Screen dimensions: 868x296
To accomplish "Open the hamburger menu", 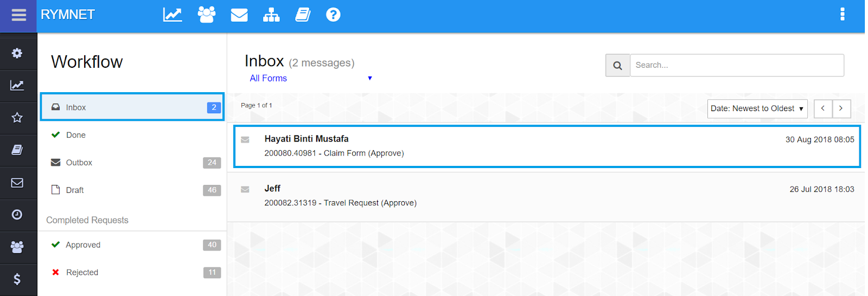I will pos(18,15).
